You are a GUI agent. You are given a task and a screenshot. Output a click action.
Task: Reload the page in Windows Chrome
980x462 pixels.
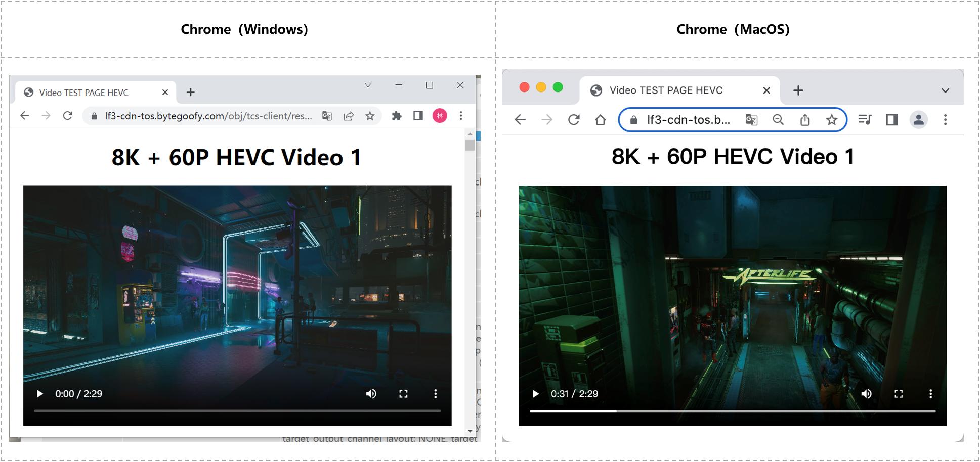point(68,116)
